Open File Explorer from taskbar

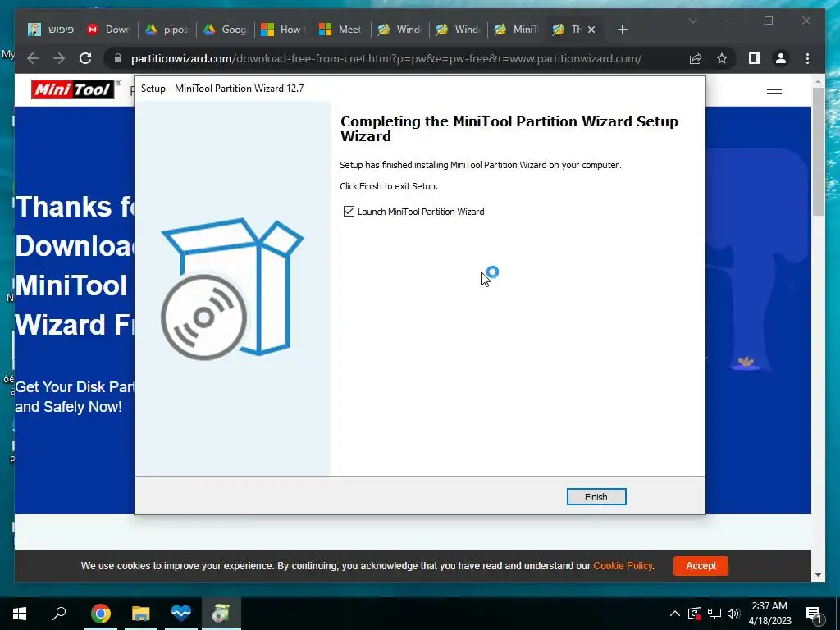[141, 614]
